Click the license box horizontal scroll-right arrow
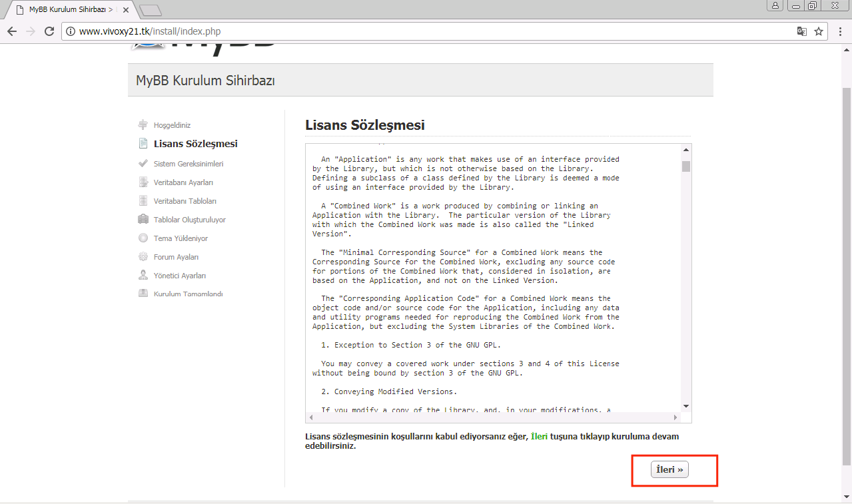This screenshot has height=504, width=852. [675, 417]
